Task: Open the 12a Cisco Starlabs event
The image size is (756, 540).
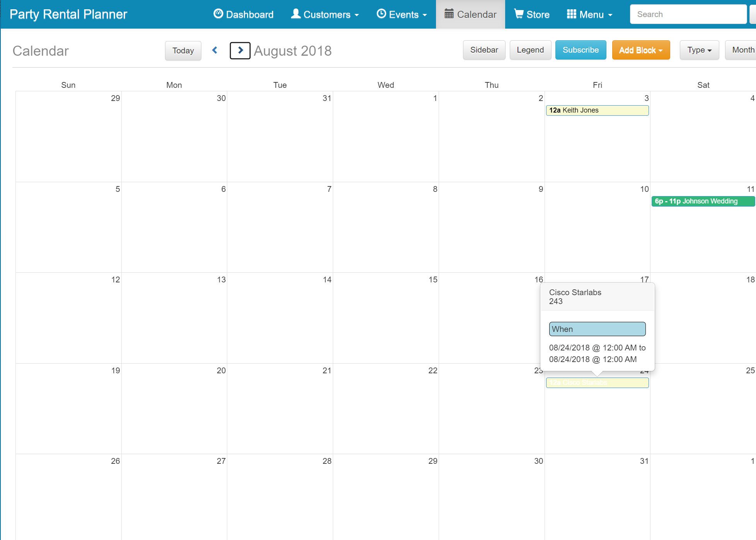Action: [x=597, y=383]
